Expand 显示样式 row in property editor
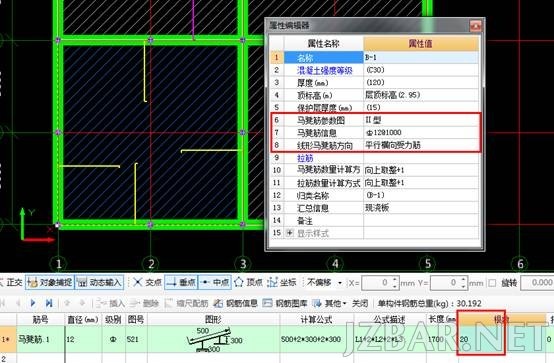The height and width of the screenshot is (363, 554). coord(290,233)
